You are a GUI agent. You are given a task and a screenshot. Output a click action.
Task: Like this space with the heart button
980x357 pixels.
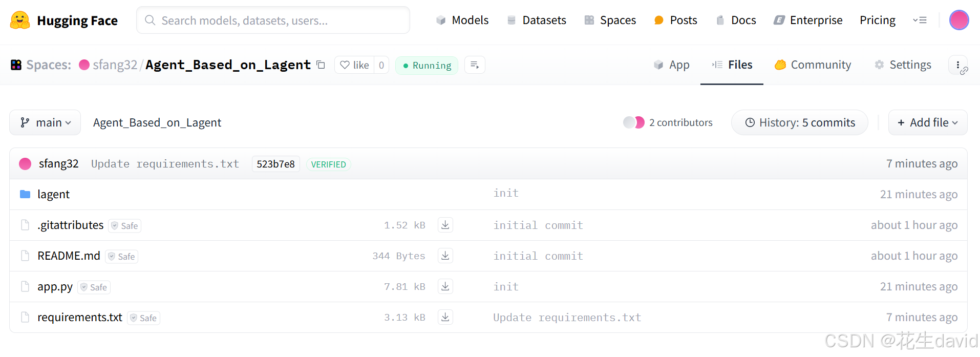click(354, 65)
